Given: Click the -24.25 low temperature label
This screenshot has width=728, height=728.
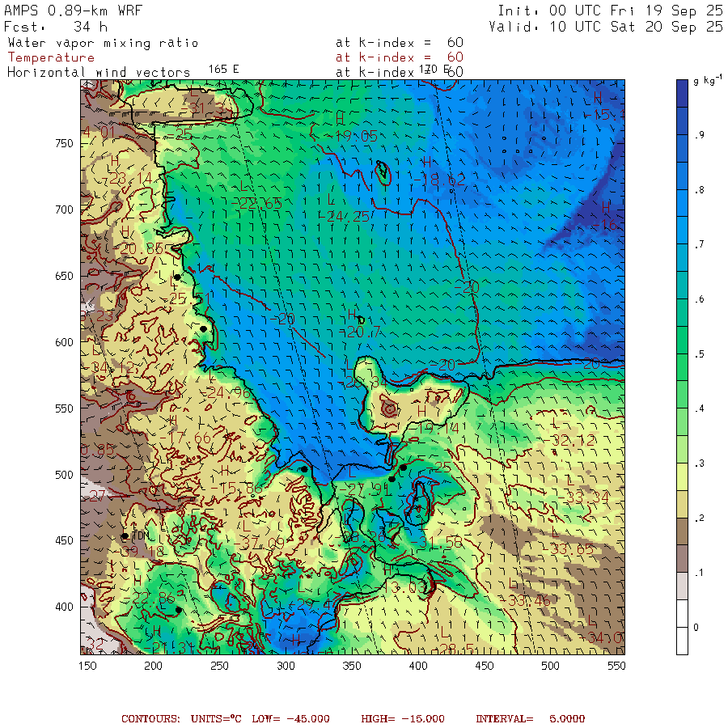Looking at the screenshot, I should point(348,216).
